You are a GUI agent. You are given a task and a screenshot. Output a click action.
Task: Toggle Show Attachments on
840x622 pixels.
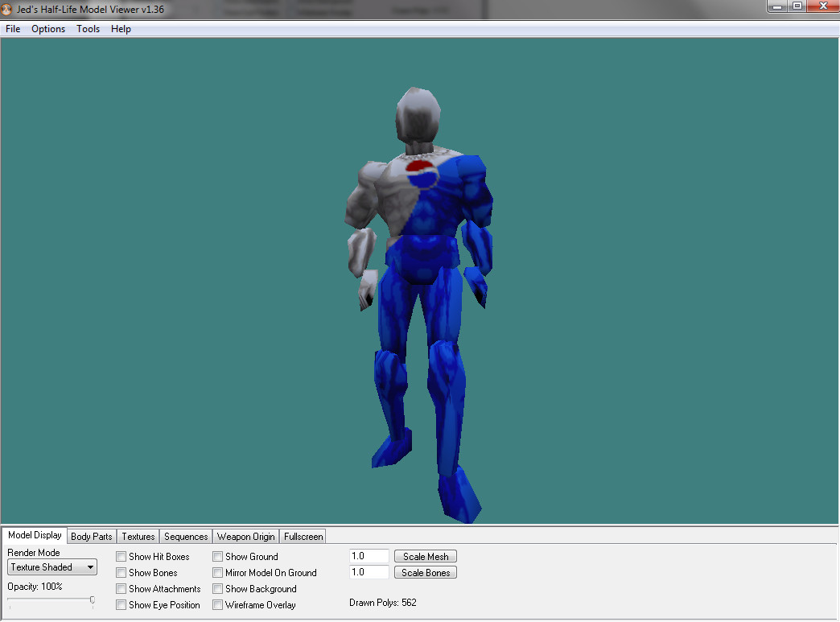click(121, 588)
